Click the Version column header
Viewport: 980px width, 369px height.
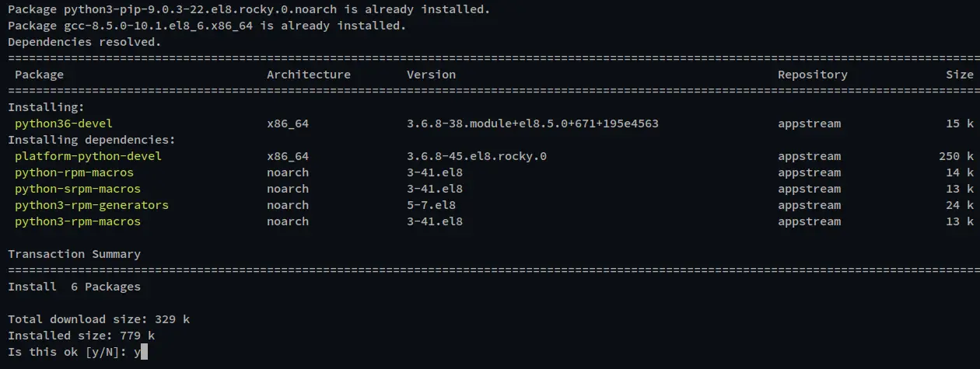click(431, 75)
